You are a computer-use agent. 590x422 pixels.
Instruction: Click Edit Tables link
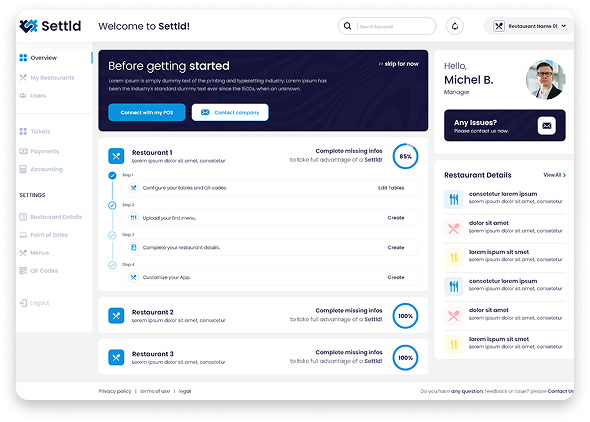(391, 188)
